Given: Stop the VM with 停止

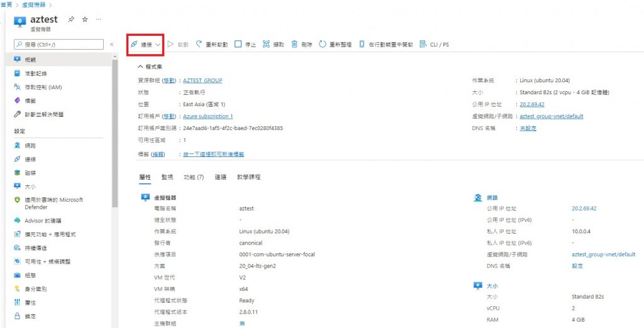Looking at the screenshot, I should (245, 45).
